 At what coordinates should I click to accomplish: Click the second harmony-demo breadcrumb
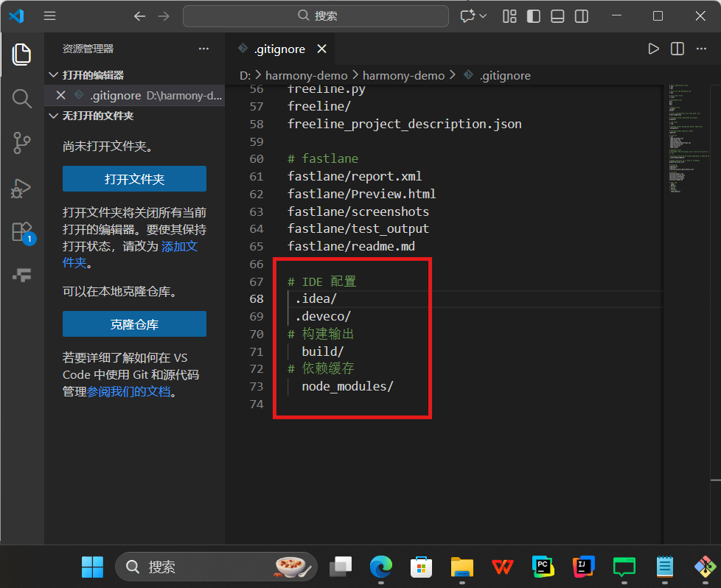[x=403, y=75]
